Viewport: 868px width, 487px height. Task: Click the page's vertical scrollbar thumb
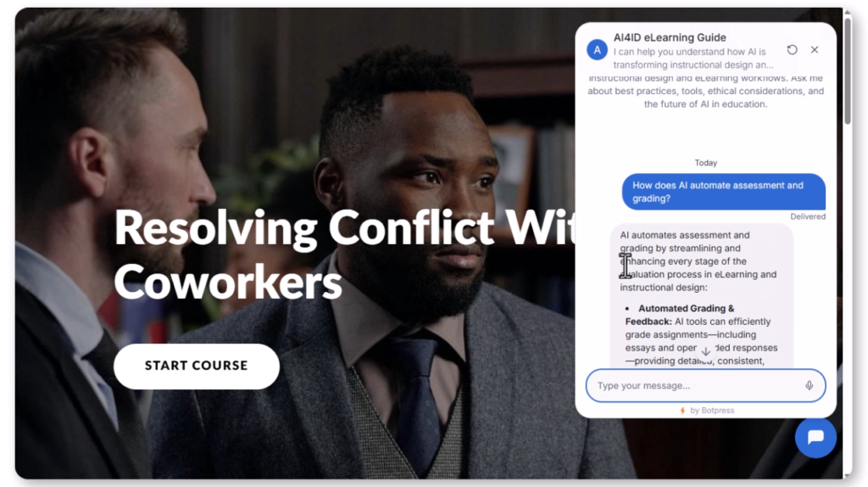coord(848,70)
